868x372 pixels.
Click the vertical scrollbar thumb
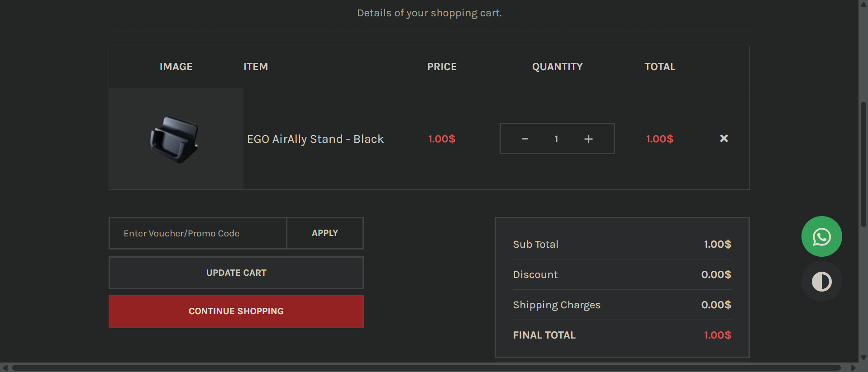tap(863, 164)
